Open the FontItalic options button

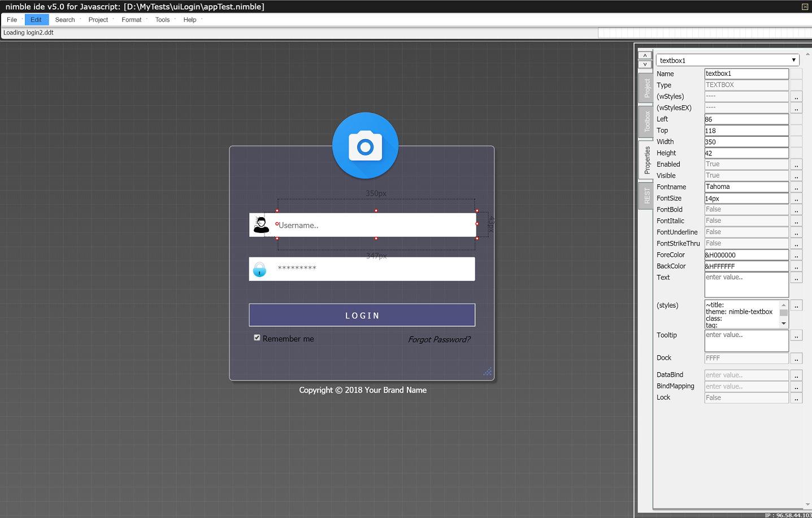point(796,221)
